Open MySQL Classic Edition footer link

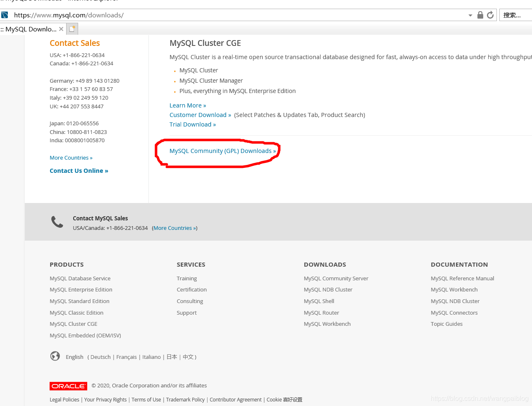(76, 313)
